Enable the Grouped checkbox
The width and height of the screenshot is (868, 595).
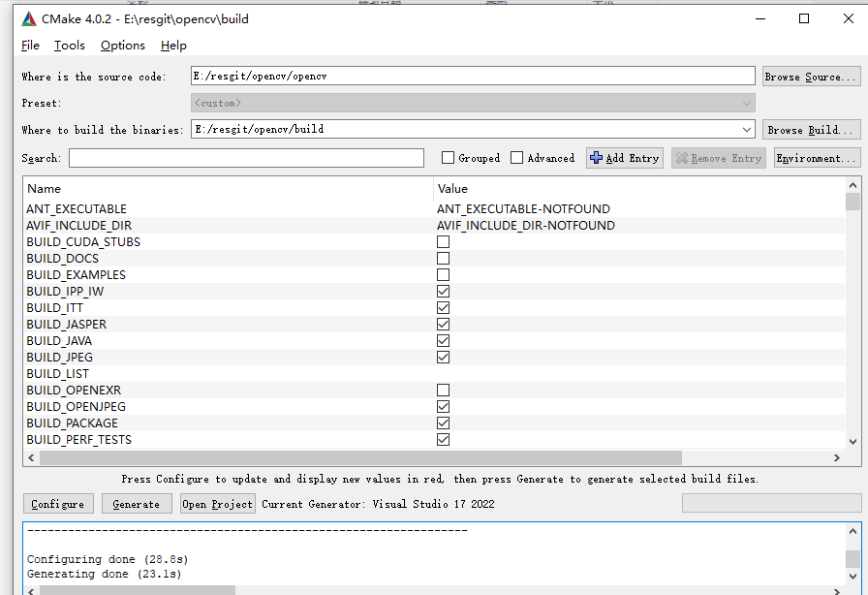[x=448, y=158]
